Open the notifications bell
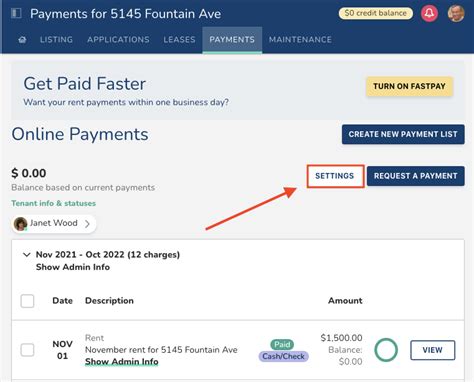 (x=429, y=13)
